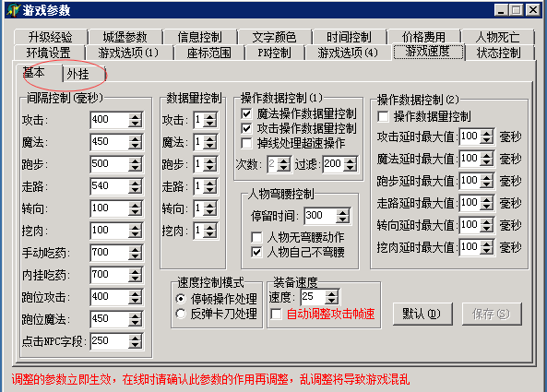
Task: Open the 状态控制 tab
Action: (x=499, y=53)
